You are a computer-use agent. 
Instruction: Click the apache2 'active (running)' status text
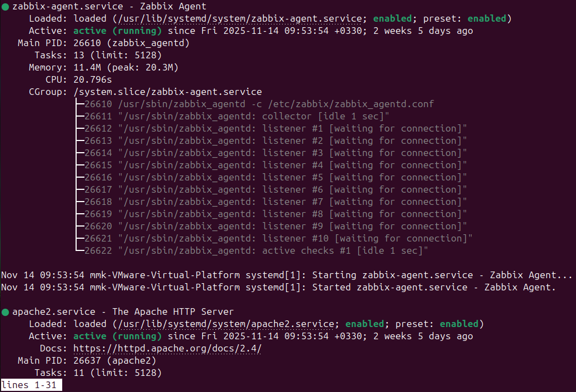click(x=117, y=336)
